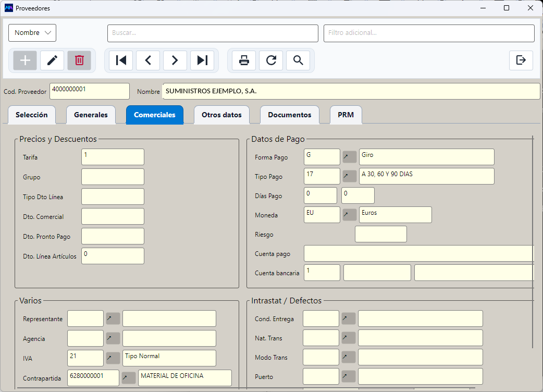
Task: Open the IVA lookup arrow
Action: [113, 358]
